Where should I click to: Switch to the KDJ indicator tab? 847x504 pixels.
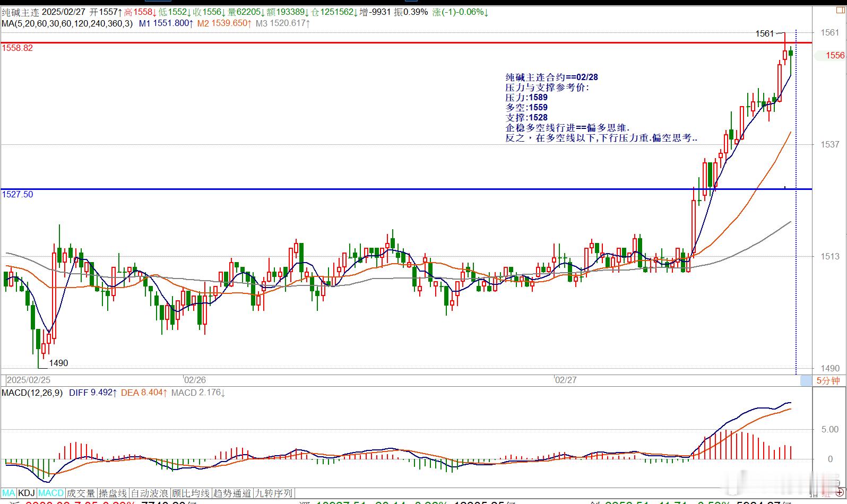(27, 493)
